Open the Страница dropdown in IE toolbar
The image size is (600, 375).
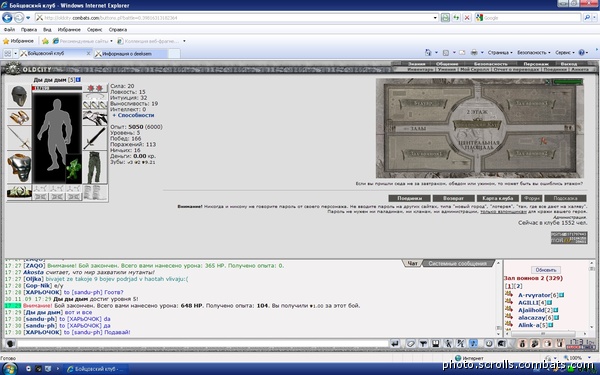(x=500, y=52)
